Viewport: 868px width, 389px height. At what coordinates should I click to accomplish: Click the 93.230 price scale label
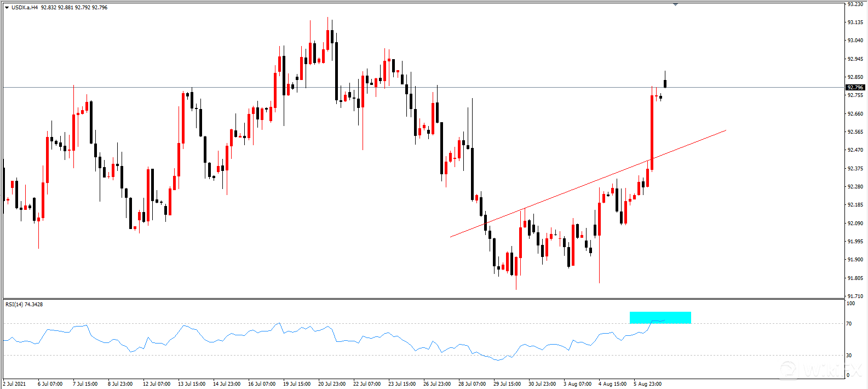tap(855, 4)
